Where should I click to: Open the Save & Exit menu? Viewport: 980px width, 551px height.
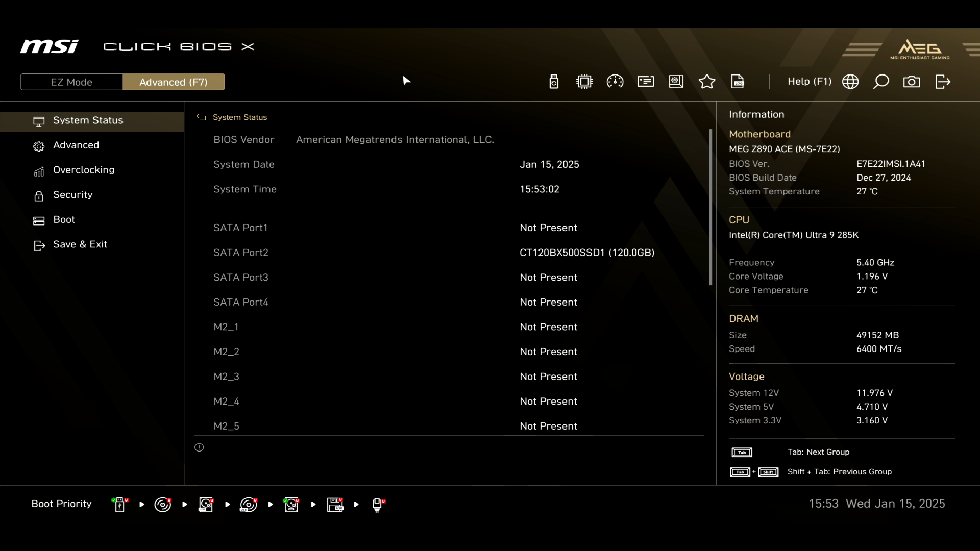pyautogui.click(x=80, y=244)
